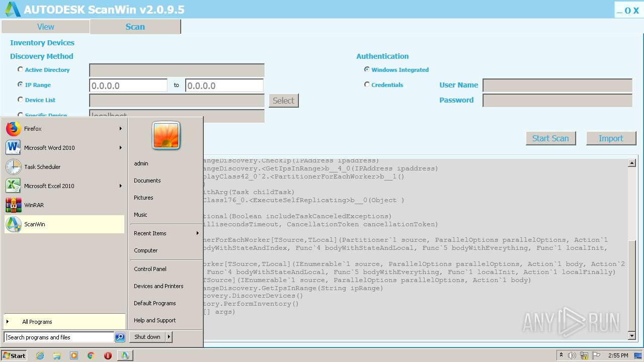This screenshot has width=644, height=362.
Task: Choose Credentials authentication option
Action: tap(367, 84)
